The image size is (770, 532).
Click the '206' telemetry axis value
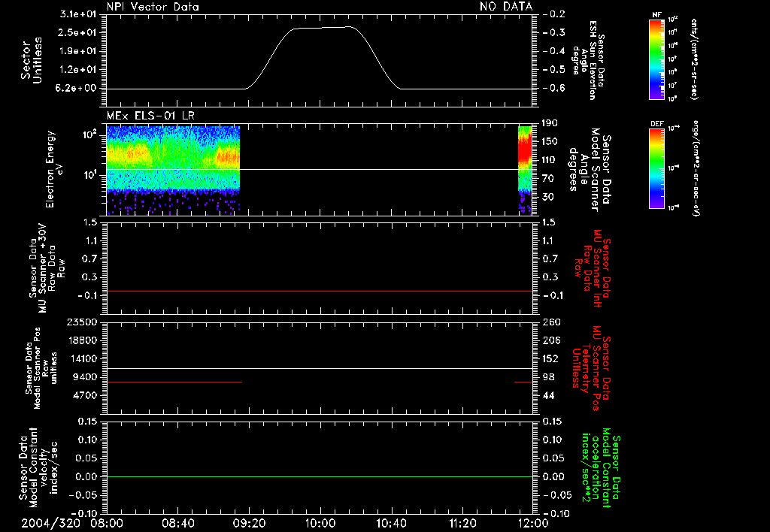[x=553, y=340]
